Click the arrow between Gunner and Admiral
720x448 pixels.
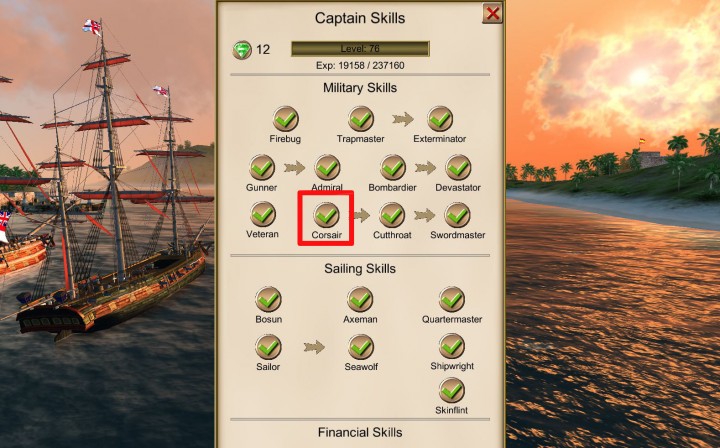[x=294, y=168]
